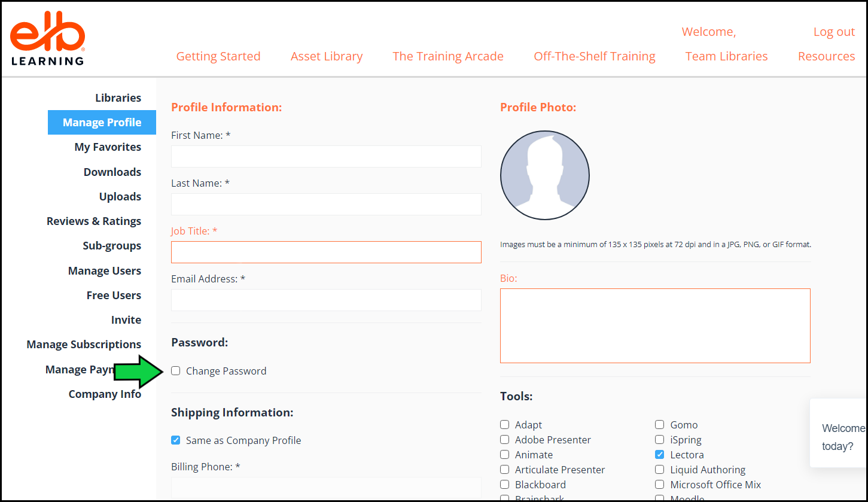Click inside the Bio text area
868x502 pixels.
(655, 326)
